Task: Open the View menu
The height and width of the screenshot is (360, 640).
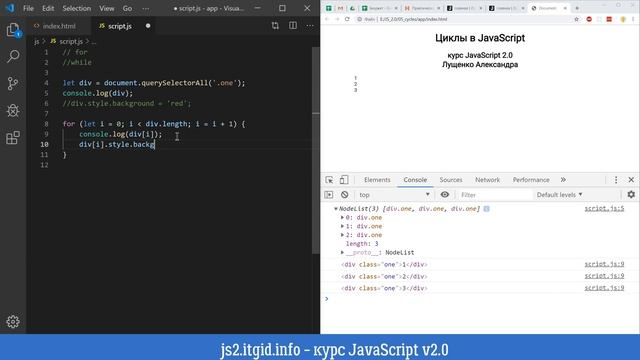Action: 107,8
